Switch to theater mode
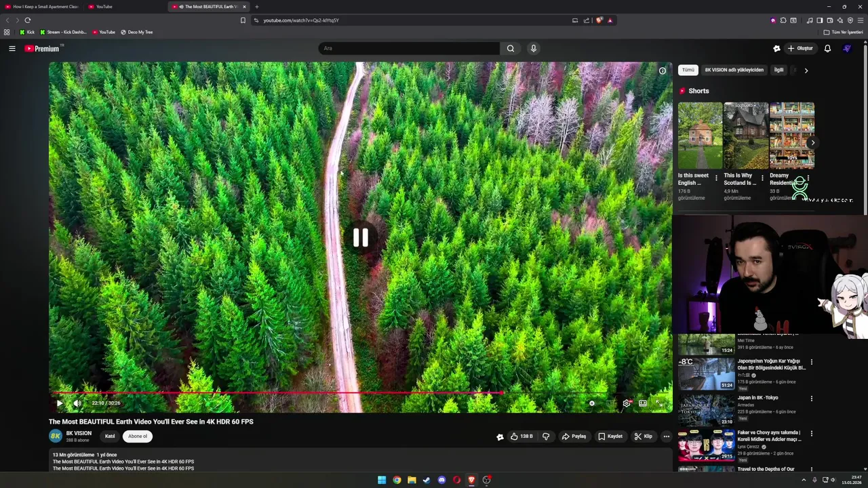 click(643, 403)
